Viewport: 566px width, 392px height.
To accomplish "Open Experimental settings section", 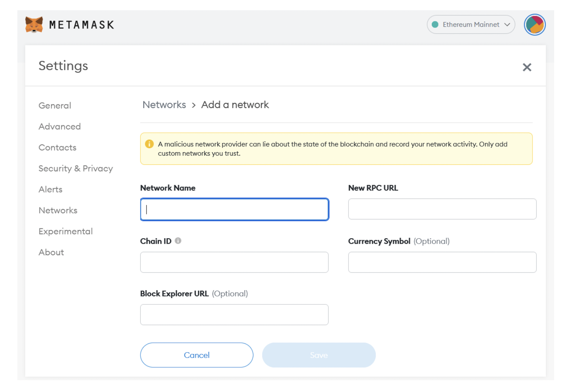I will point(66,231).
